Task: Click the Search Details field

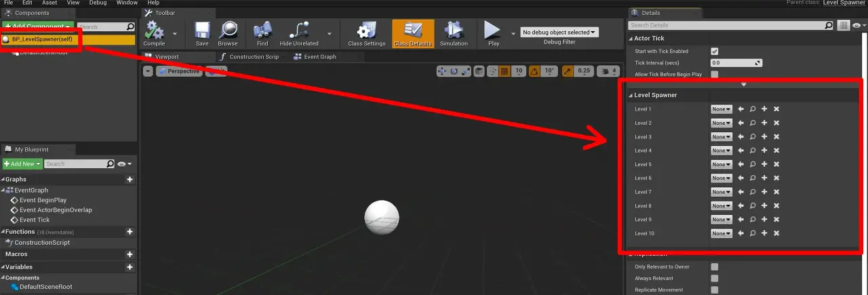Action: [x=731, y=25]
